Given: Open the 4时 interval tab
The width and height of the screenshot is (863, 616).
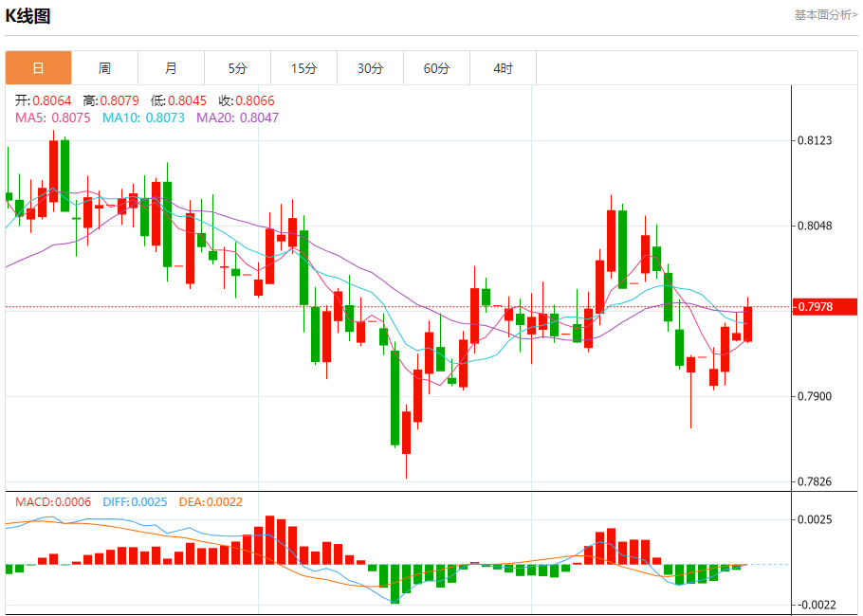Looking at the screenshot, I should click(x=503, y=68).
